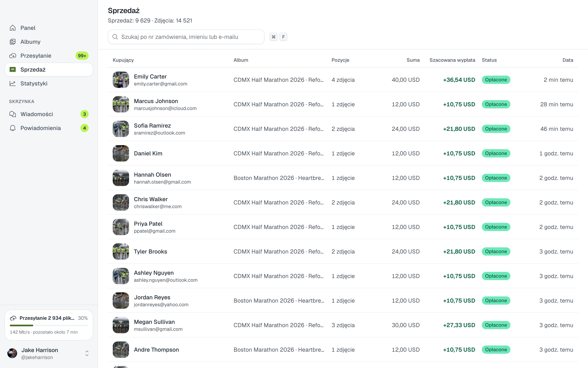Screen dimensions: 588x368
Task: Click the badge showing 4 on Powiadomienia
Action: point(84,128)
